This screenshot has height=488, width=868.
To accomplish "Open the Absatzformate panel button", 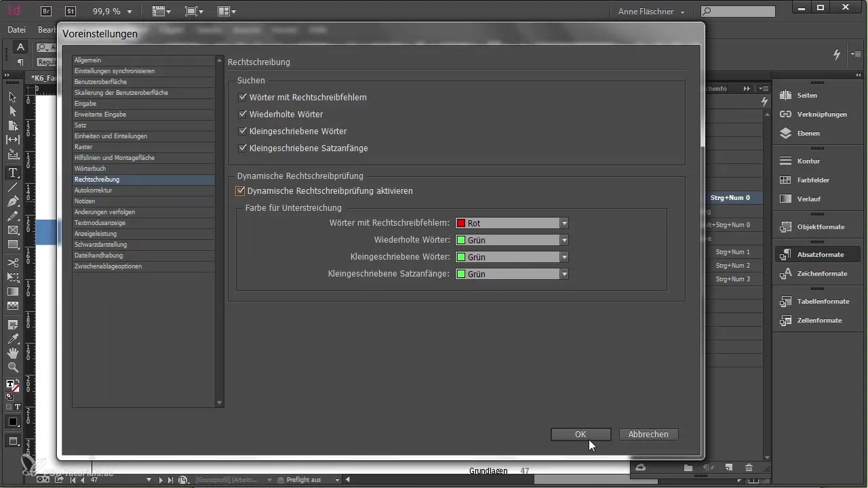I will 818,255.
